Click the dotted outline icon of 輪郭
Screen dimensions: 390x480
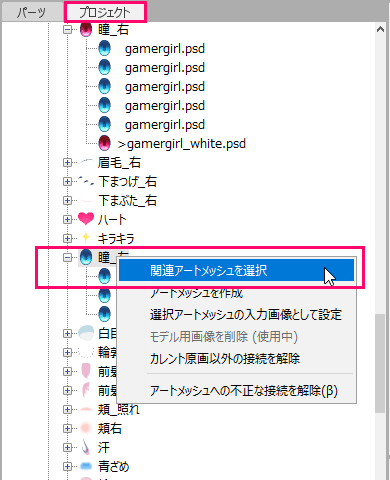[86, 352]
